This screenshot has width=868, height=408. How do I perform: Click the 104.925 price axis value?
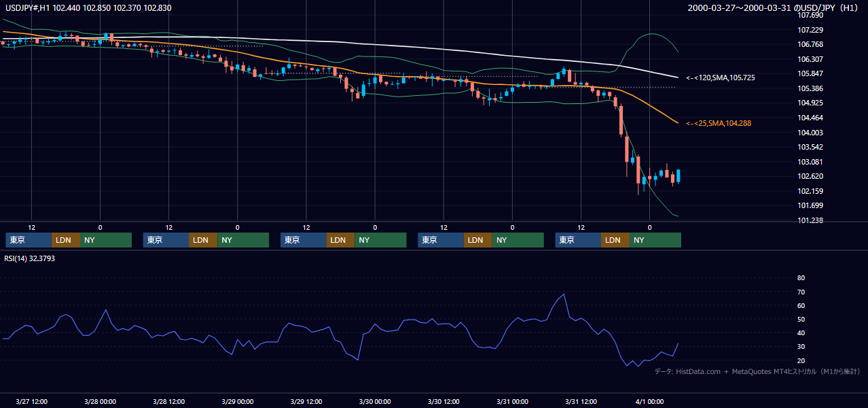click(809, 103)
